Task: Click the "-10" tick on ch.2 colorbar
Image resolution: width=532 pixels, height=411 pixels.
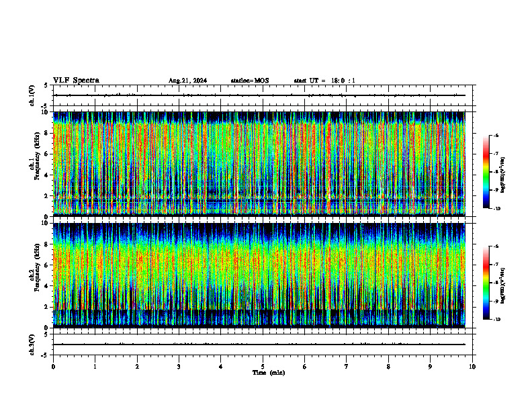Action: [x=497, y=320]
